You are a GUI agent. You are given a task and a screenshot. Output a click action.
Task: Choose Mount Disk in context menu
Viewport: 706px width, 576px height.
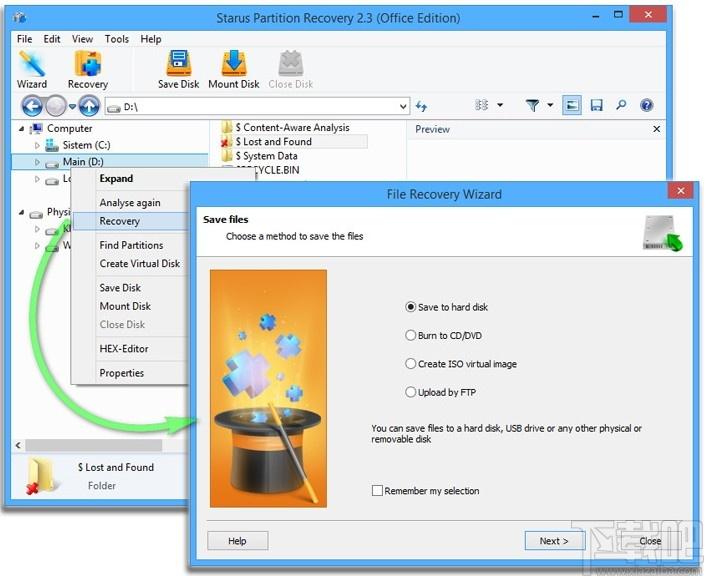click(125, 306)
